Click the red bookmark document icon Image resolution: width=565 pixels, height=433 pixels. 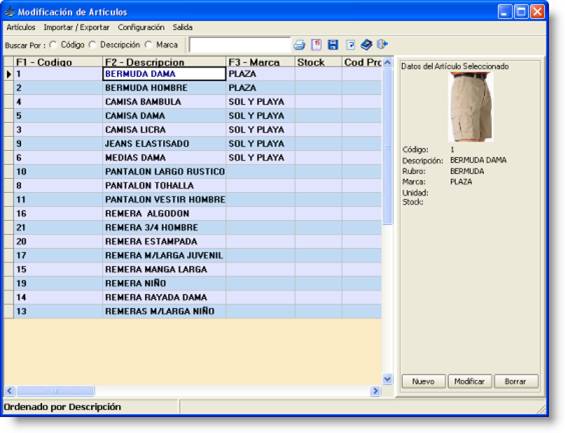pos(316,45)
